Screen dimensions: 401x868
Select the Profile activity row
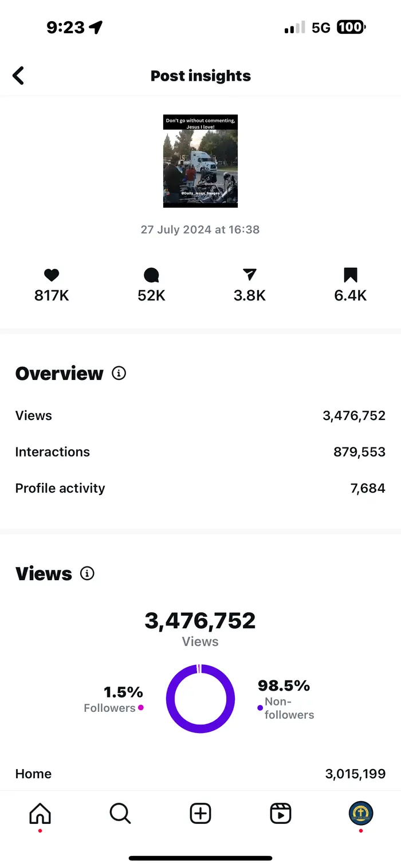200,488
